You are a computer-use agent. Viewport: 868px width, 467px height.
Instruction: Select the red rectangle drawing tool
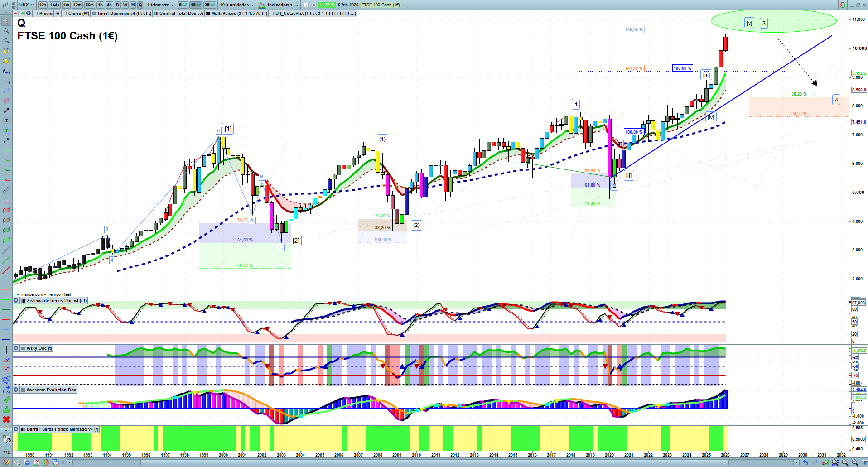6,101
